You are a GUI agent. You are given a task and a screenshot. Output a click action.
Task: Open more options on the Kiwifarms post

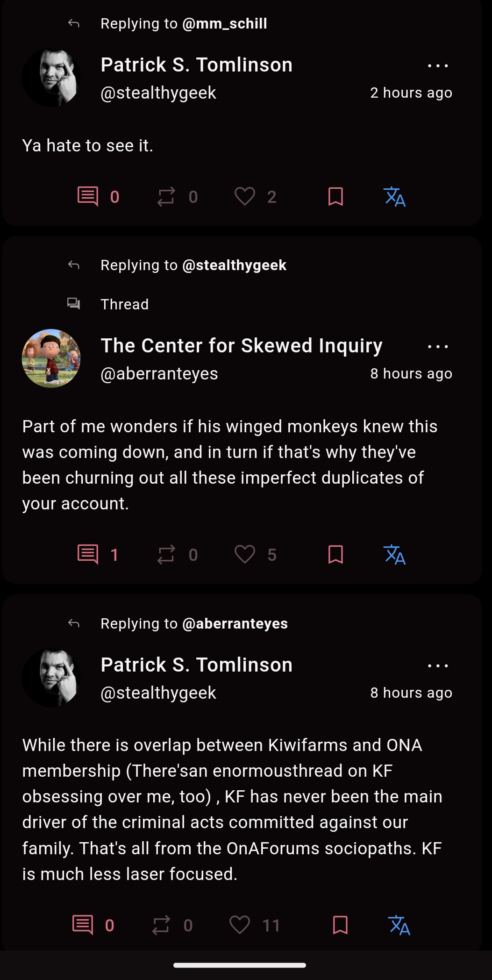(x=438, y=666)
